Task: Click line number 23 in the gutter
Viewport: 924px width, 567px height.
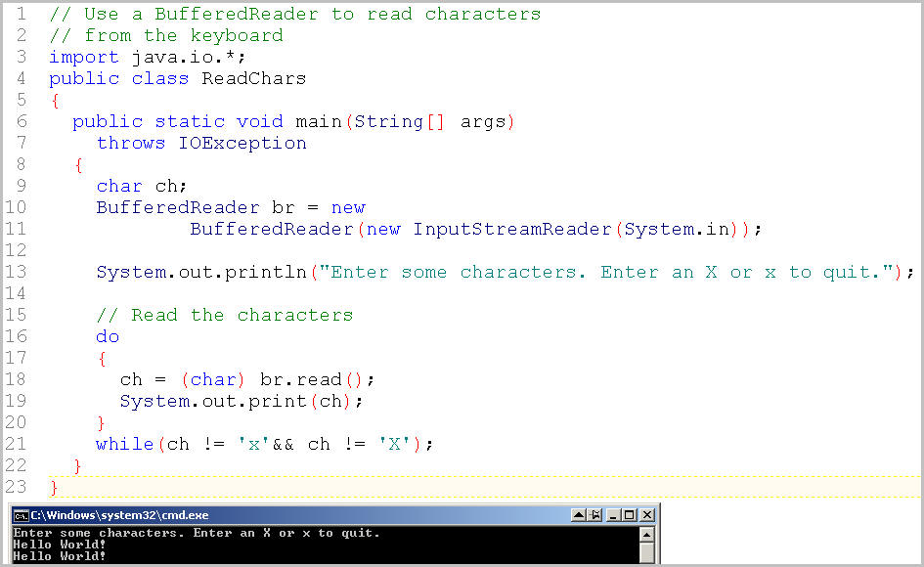Action: pos(16,487)
